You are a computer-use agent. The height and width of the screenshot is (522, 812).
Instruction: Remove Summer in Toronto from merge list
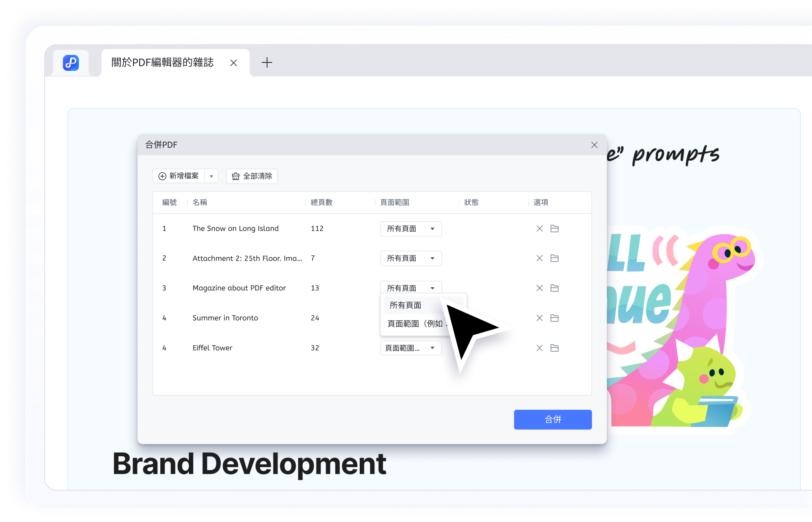click(540, 318)
